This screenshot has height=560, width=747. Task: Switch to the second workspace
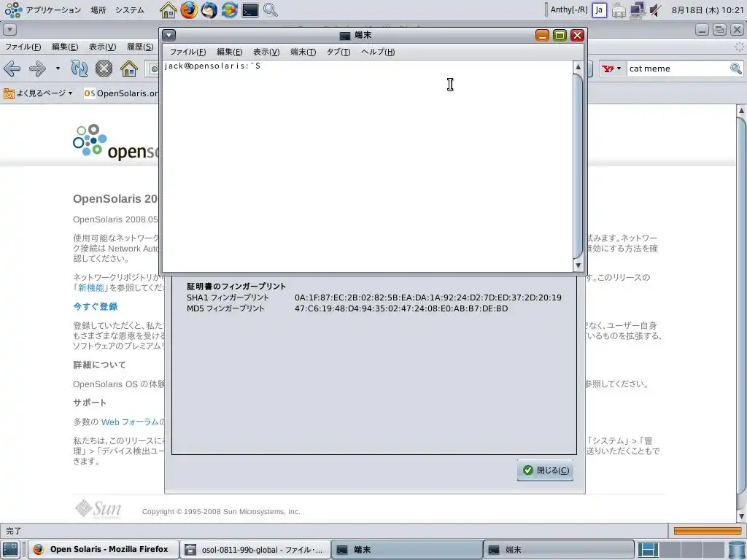[670, 550]
